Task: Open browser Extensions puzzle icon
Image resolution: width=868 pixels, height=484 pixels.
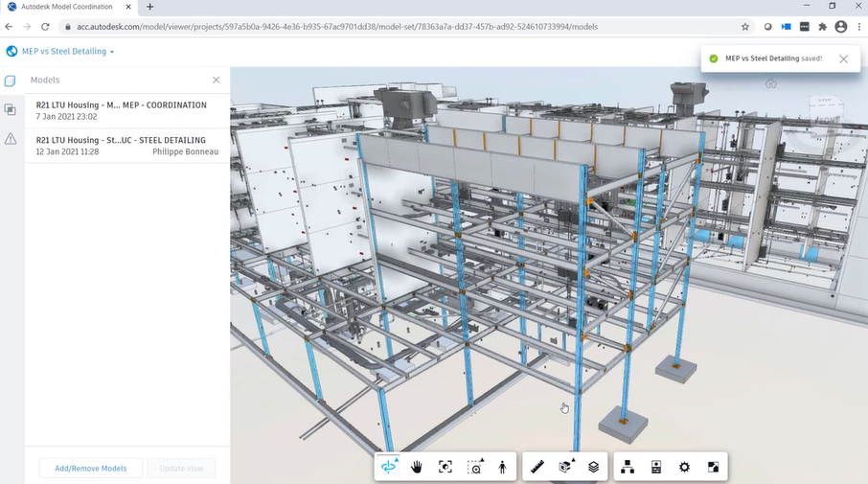Action: (x=823, y=27)
